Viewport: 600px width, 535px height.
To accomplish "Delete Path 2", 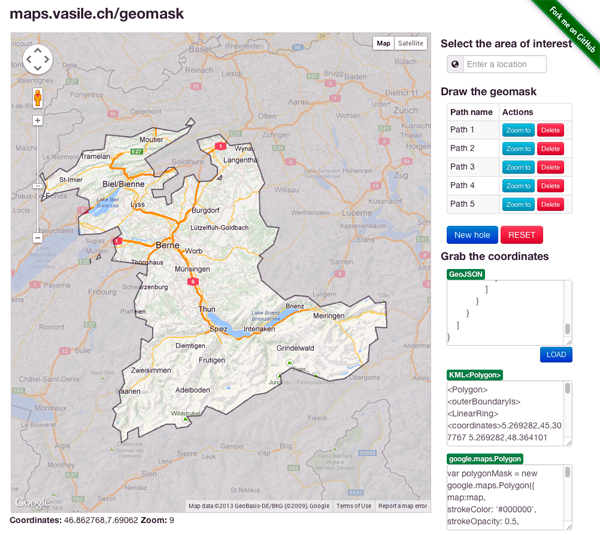I will pyautogui.click(x=550, y=148).
